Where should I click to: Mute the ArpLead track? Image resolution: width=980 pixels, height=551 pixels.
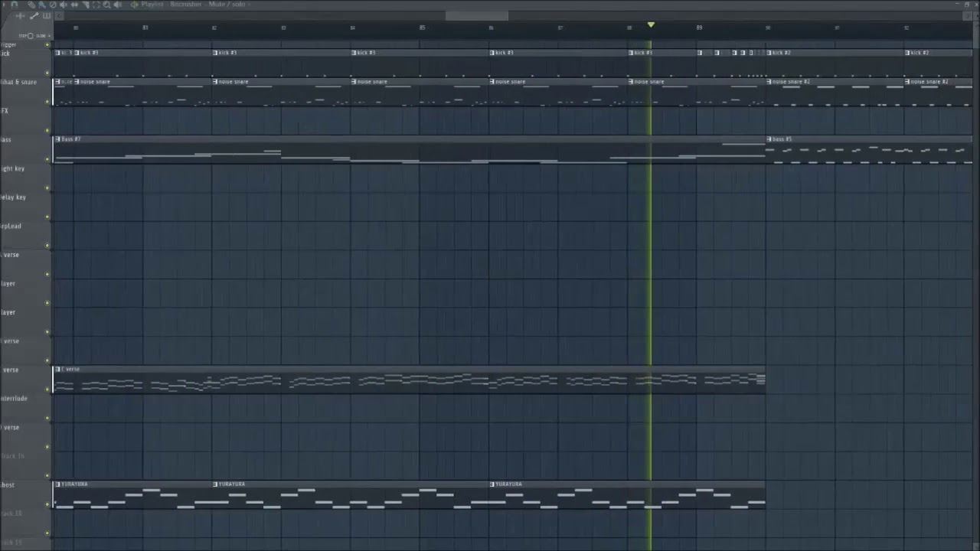pos(47,246)
